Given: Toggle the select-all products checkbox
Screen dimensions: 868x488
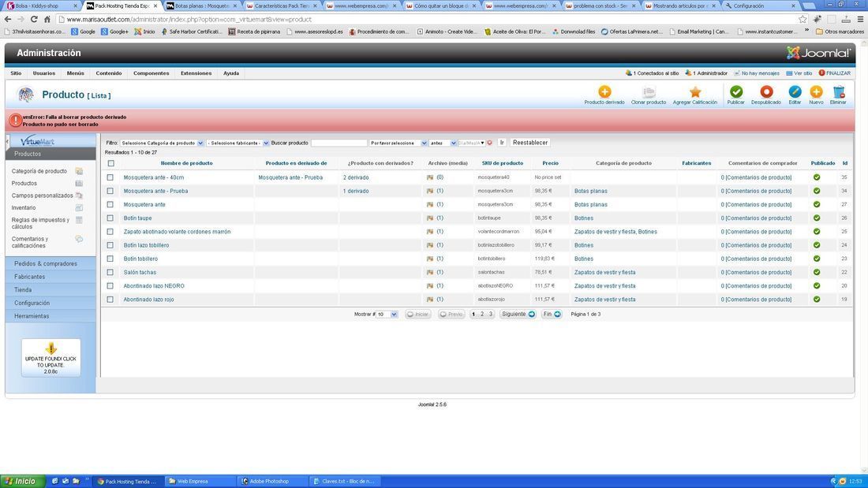Looking at the screenshot, I should point(110,163).
